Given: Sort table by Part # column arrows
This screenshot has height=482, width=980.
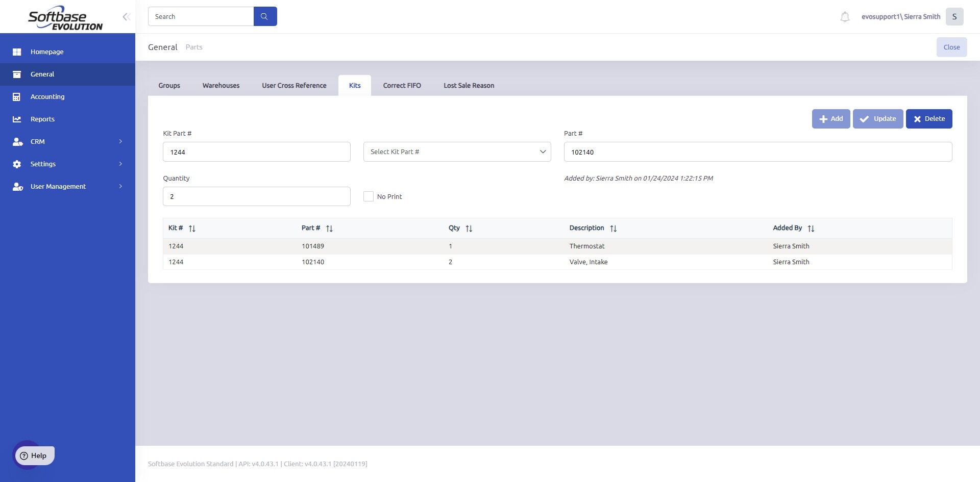Looking at the screenshot, I should 329,229.
